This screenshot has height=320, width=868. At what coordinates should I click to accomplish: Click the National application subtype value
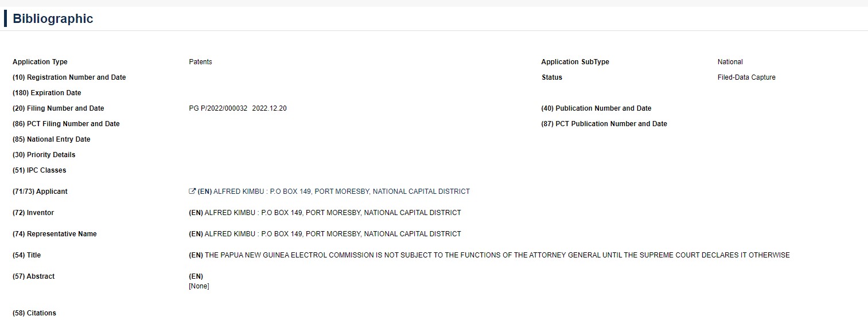[730, 62]
